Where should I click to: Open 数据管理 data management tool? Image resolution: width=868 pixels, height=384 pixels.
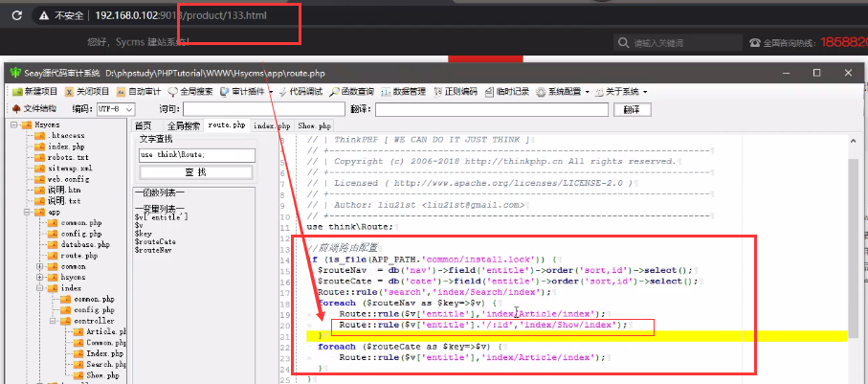coord(404,92)
